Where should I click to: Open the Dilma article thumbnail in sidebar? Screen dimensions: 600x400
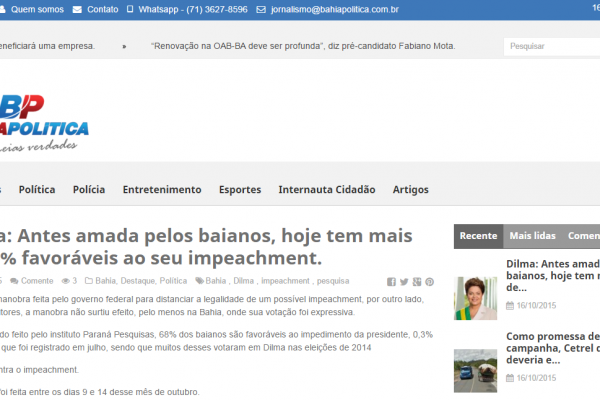point(476,296)
